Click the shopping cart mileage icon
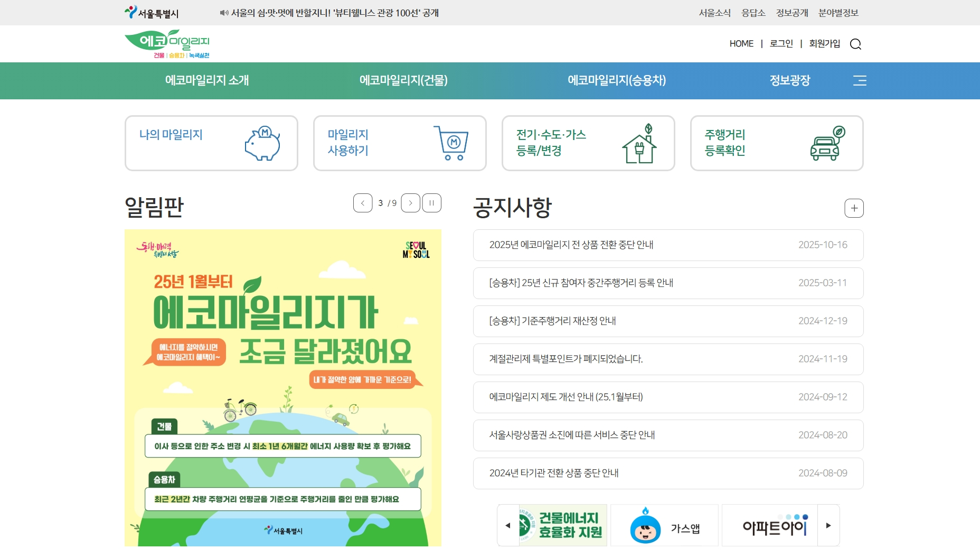This screenshot has height=558, width=980. click(x=451, y=143)
